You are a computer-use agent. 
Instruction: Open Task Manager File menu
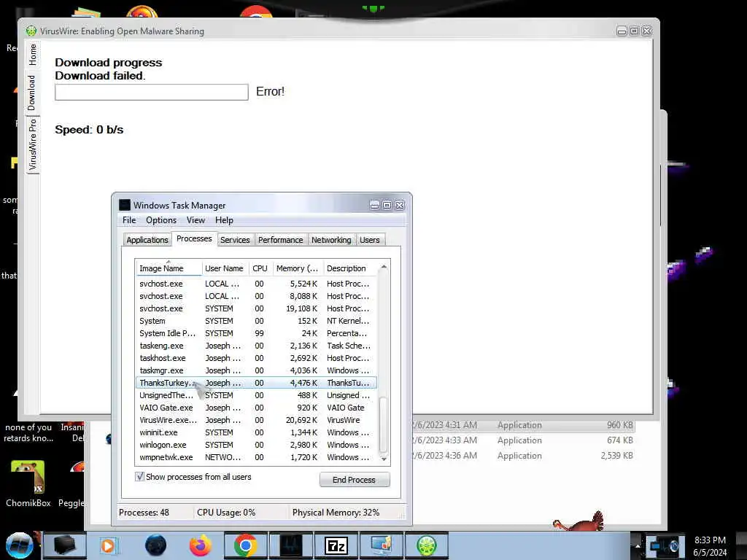[129, 220]
